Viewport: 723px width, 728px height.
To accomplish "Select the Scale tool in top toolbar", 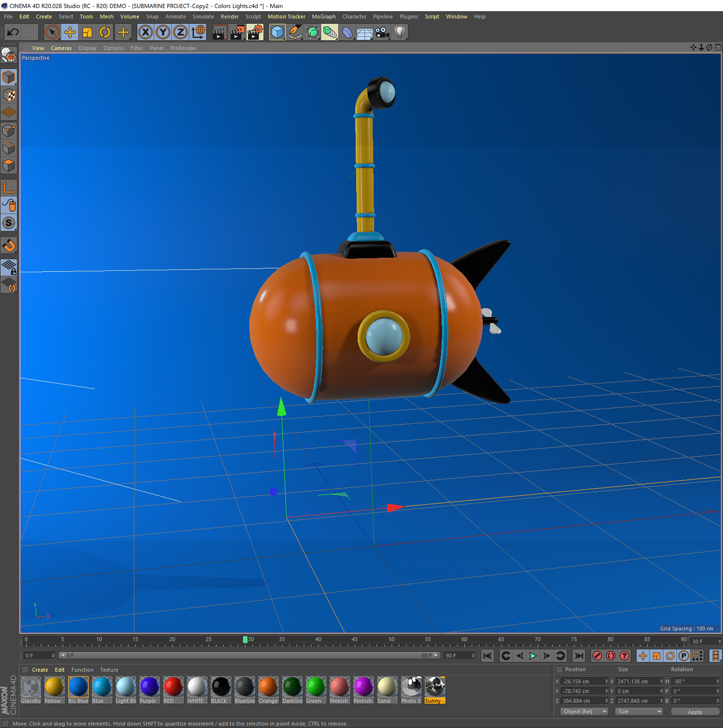I will coord(87,32).
